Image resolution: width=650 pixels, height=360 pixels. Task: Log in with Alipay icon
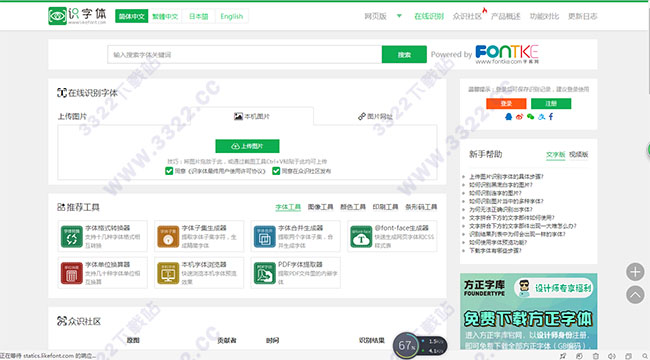click(x=541, y=117)
